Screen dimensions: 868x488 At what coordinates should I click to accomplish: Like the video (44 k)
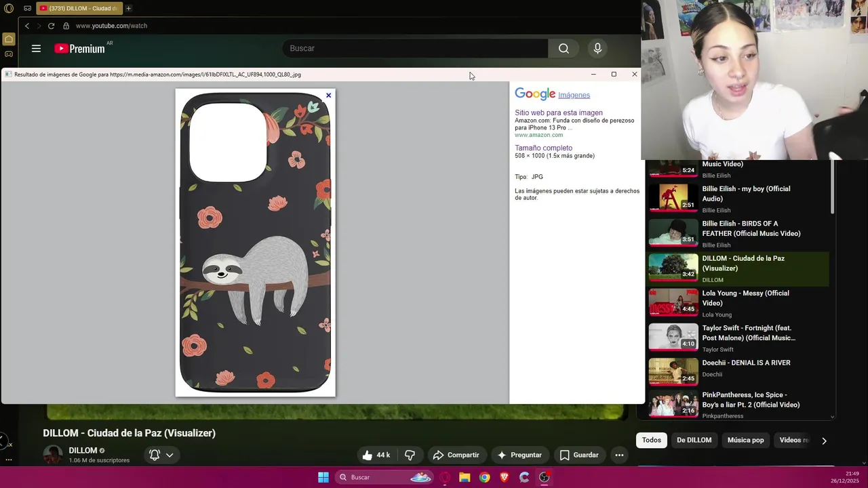point(377,455)
